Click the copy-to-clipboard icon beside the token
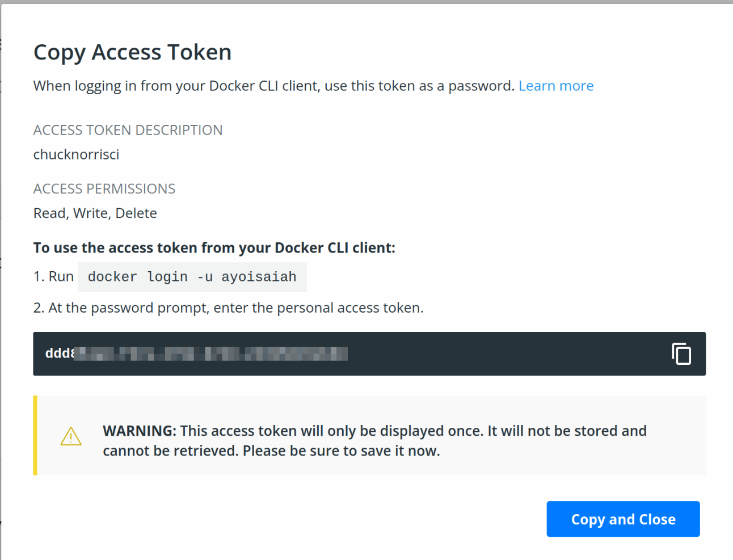Screen dimensions: 733x560 [x=681, y=353]
